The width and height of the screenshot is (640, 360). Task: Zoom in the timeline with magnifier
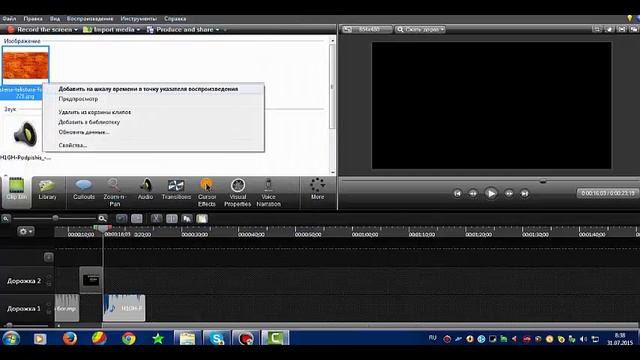[102, 218]
